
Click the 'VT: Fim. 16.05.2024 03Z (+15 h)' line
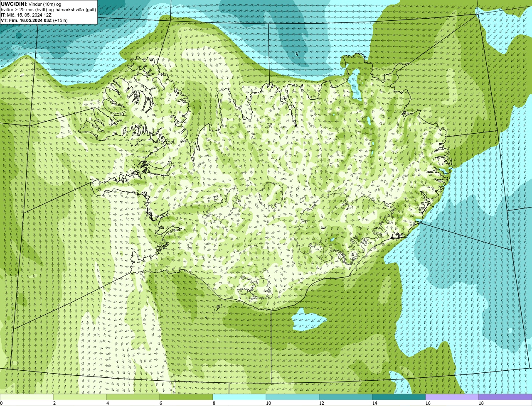34,20
